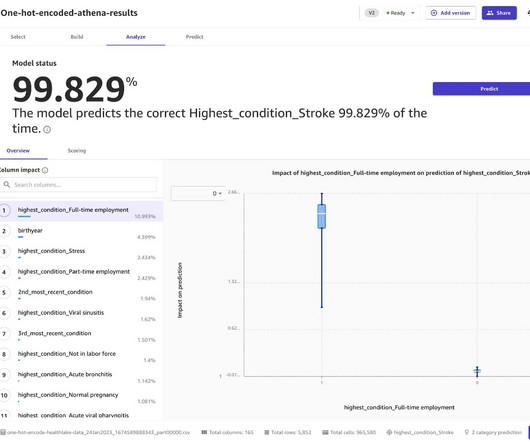
Task: Select highest_condition_Normal pregnancy row
Action: point(81,397)
